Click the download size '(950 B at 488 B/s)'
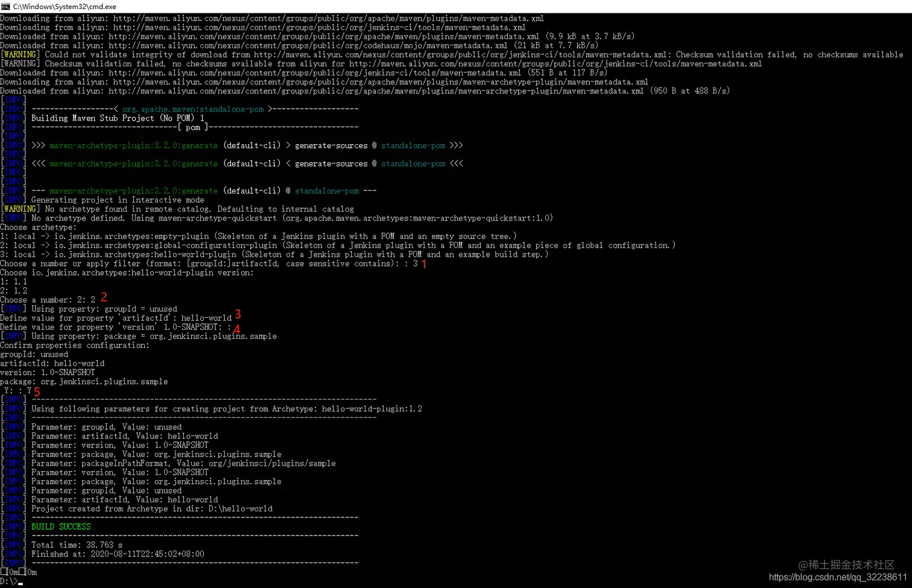 pos(689,90)
